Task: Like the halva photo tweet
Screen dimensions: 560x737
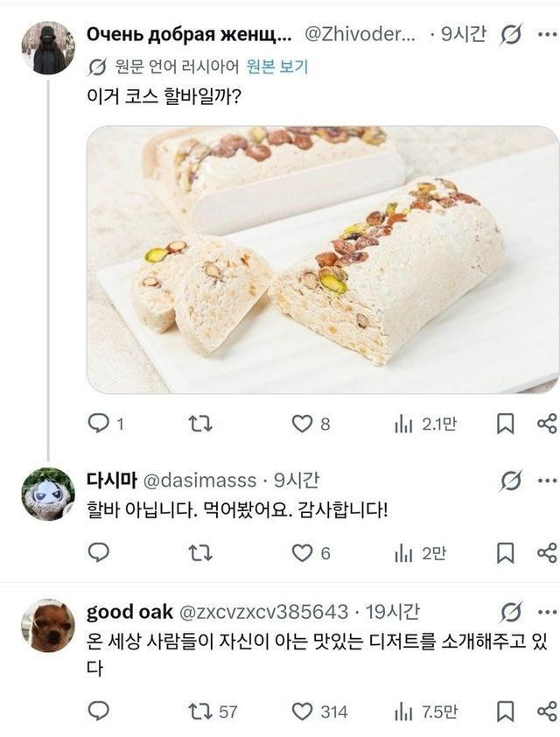Action: [302, 425]
